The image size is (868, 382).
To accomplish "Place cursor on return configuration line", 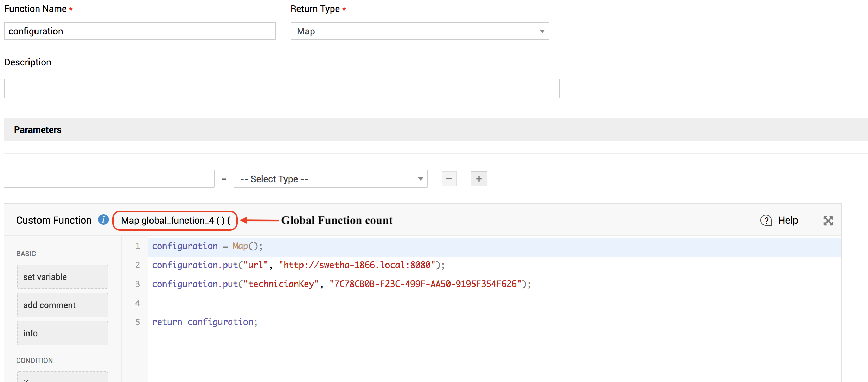I will 205,322.
